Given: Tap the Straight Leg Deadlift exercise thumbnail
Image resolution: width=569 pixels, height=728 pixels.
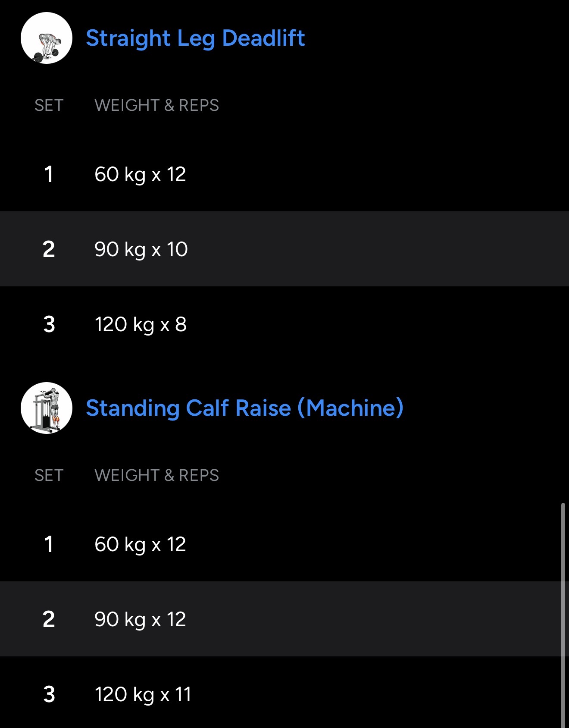Looking at the screenshot, I should coord(47,38).
